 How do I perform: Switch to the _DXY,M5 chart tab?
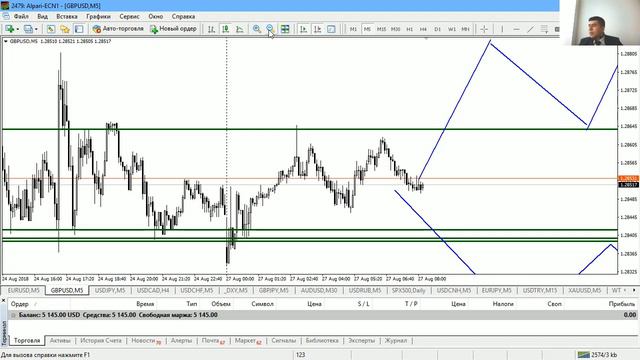click(x=236, y=290)
